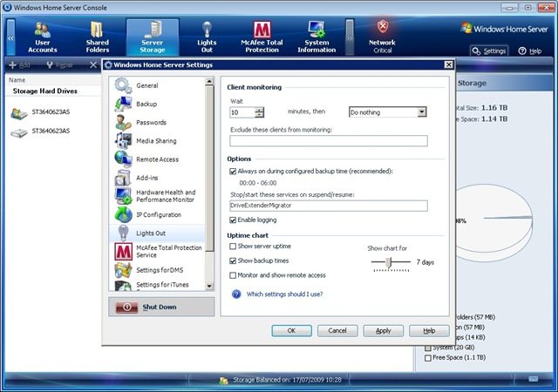The width and height of the screenshot is (558, 392).
Task: Click the Shut Down button
Action: (161, 307)
